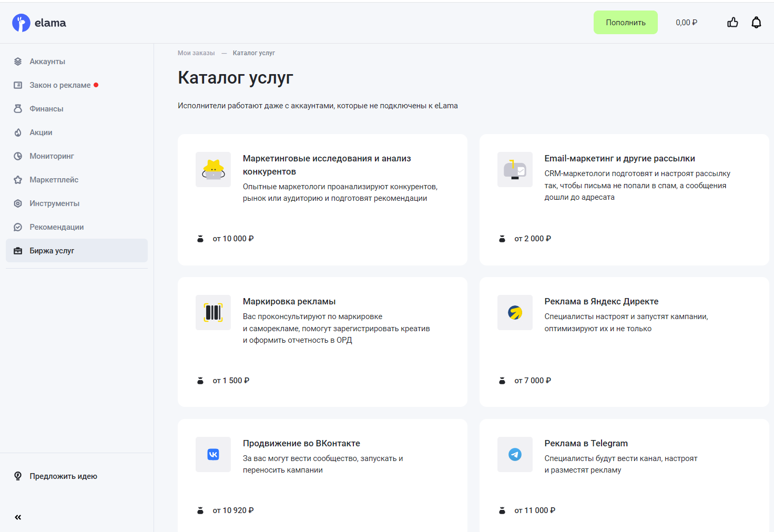Click Предложить идею link
This screenshot has width=774, height=532.
pos(63,476)
